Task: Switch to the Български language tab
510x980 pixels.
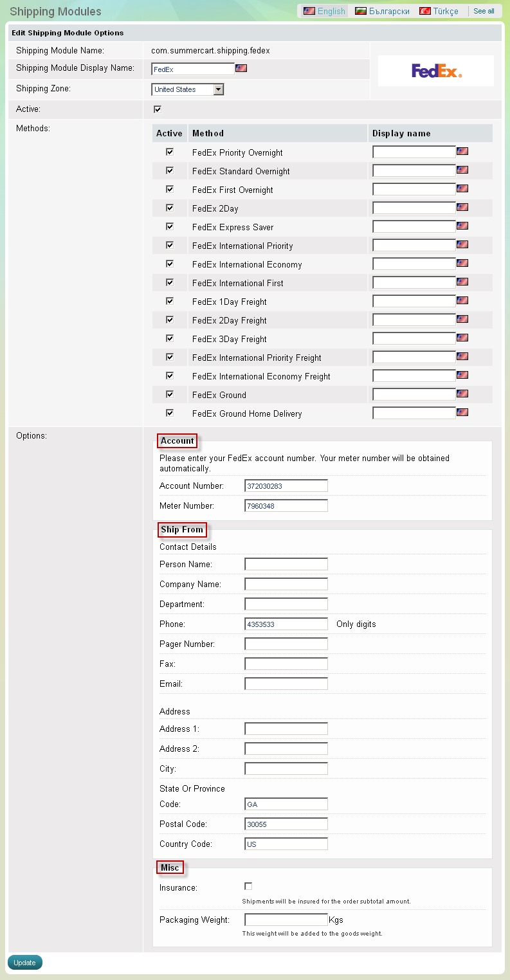Action: tap(383, 11)
